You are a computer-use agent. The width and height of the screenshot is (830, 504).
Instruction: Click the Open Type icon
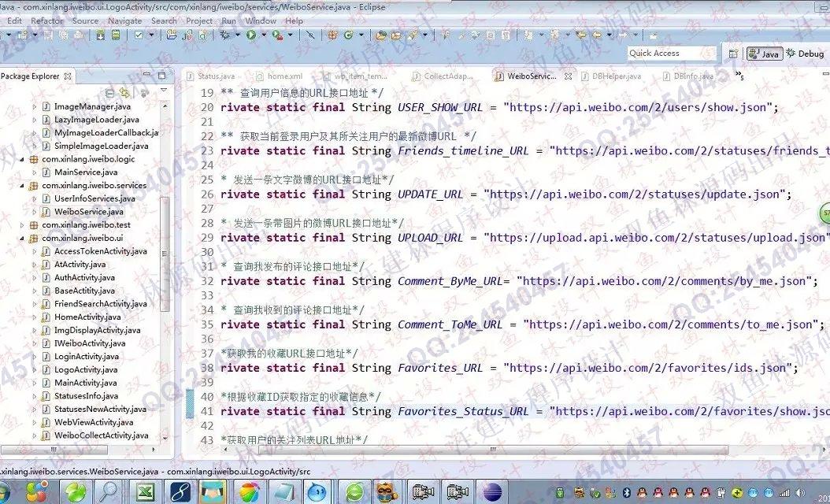pyautogui.click(x=380, y=35)
